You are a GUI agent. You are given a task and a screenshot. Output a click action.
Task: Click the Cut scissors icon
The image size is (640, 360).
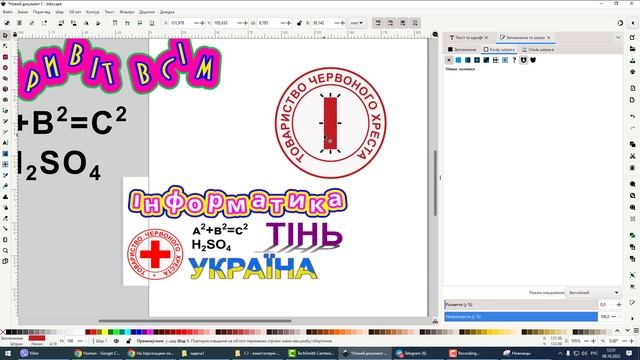tap(632, 156)
